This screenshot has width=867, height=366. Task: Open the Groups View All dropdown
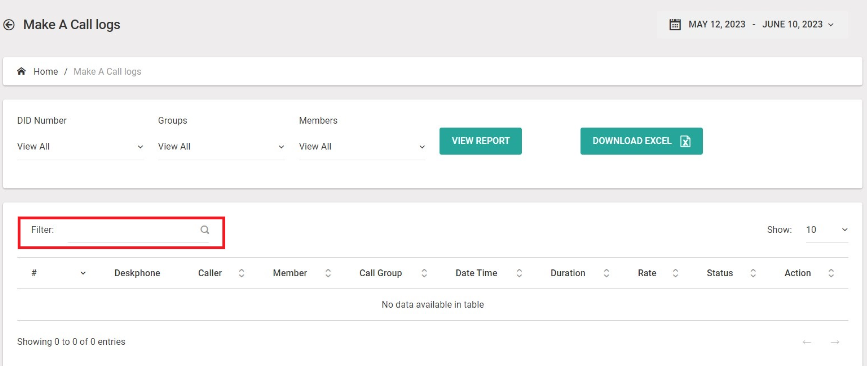tap(222, 147)
